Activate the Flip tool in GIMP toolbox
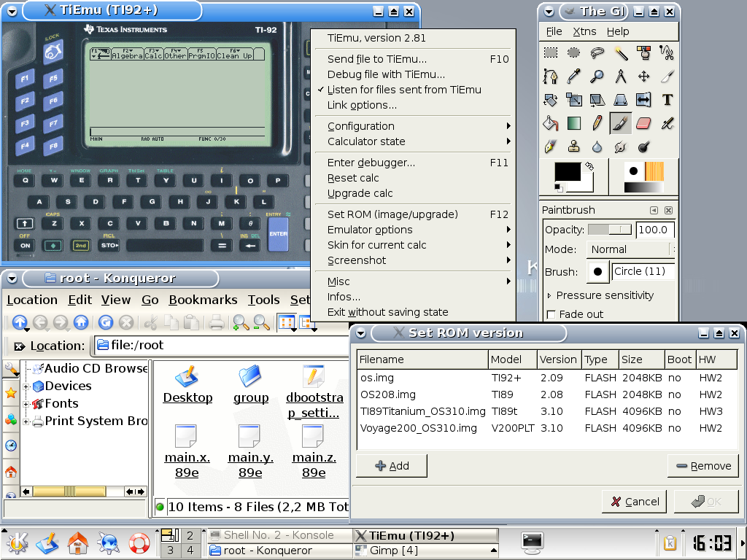Viewport: 747px width, 560px height. point(643,99)
